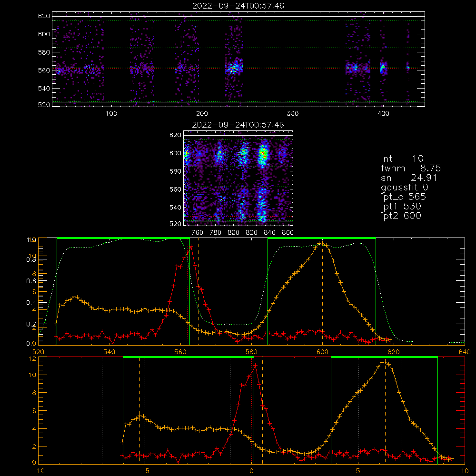Click the x-axis label 300 on top spectrogram
476x476 pixels.
[x=293, y=114]
